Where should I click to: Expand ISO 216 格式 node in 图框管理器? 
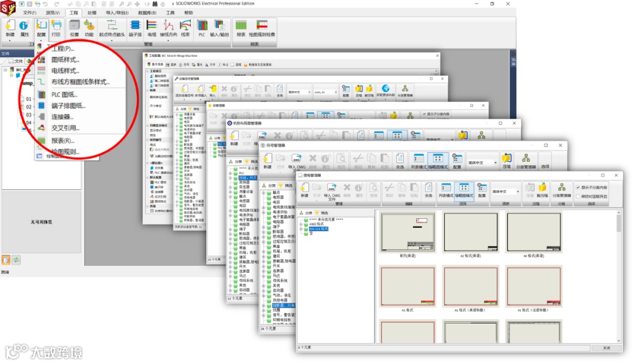[x=301, y=229]
